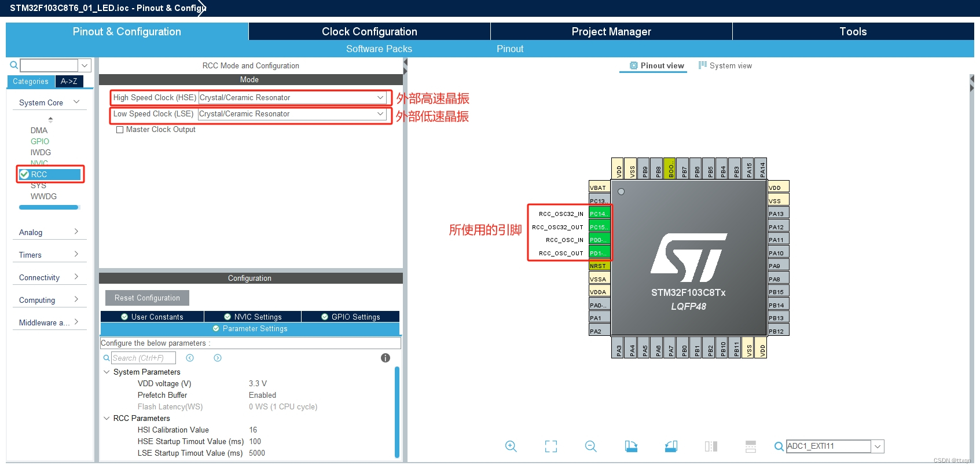Open the GPIO Settings tab

[x=351, y=317]
